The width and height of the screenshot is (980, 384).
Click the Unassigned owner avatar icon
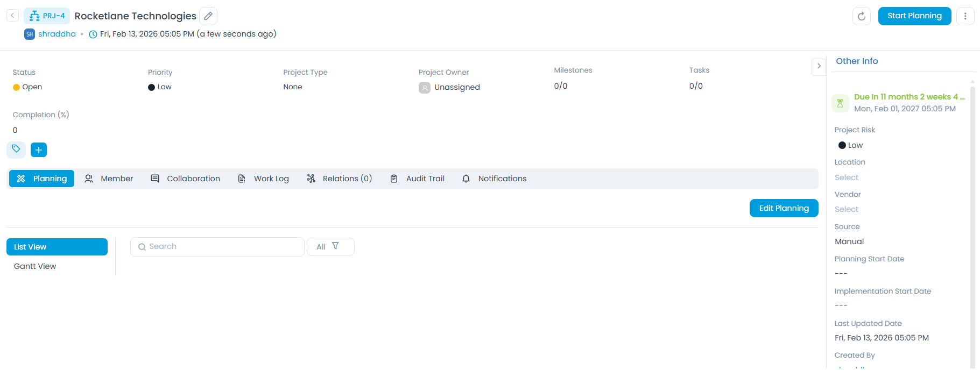pos(425,88)
